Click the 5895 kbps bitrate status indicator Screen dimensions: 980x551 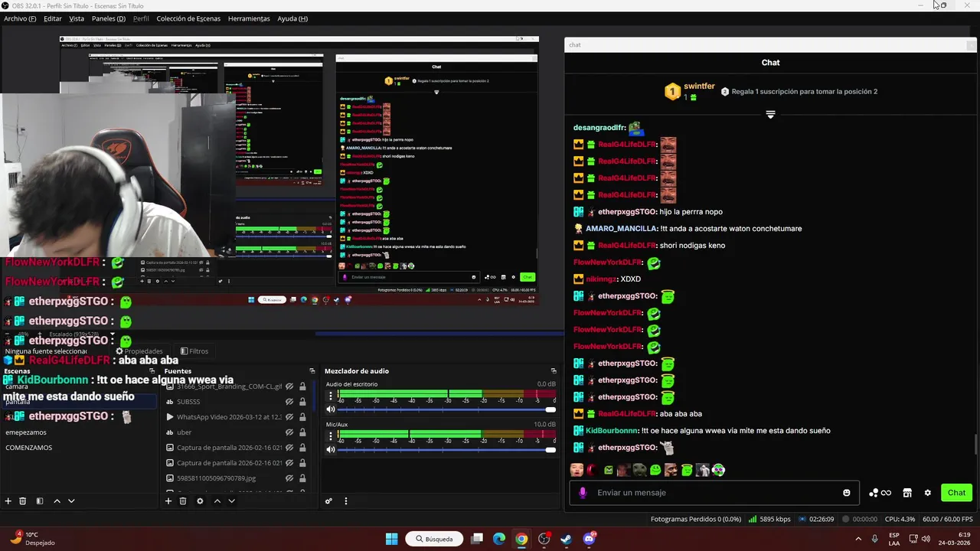pyautogui.click(x=769, y=519)
